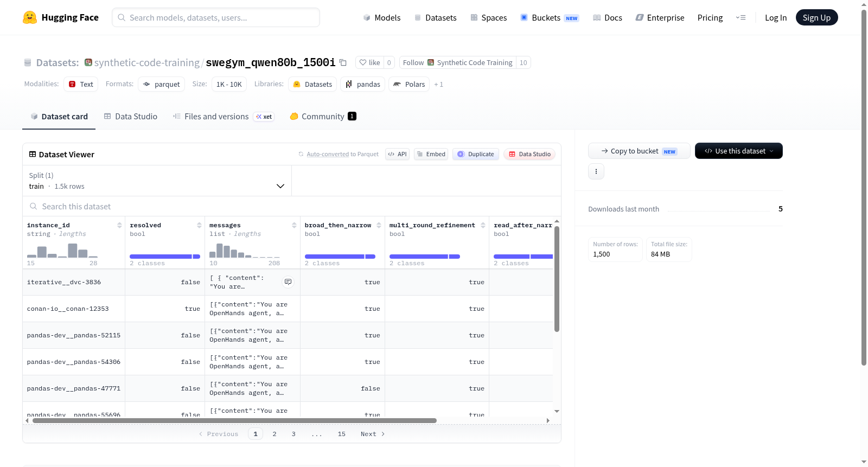Show the +1 more libraries
868x467 pixels.
[x=439, y=84]
